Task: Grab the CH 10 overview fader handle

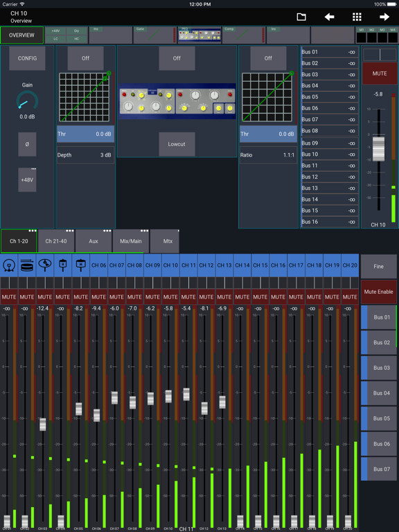Action: point(379,149)
